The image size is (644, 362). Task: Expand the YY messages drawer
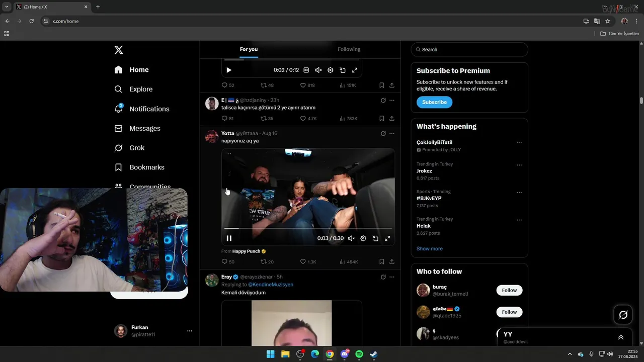click(x=621, y=337)
